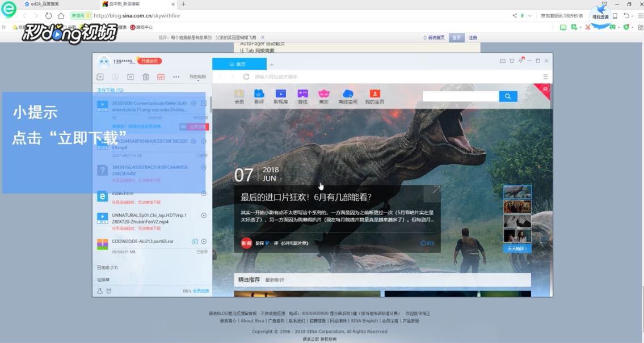644x343 pixels.
Task: Open the 我的电脑 dropdown
Action: [197, 77]
